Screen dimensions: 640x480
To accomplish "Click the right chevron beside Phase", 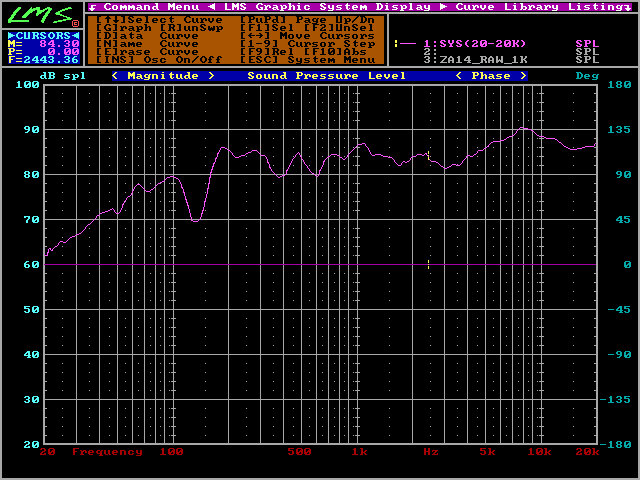I will click(523, 76).
